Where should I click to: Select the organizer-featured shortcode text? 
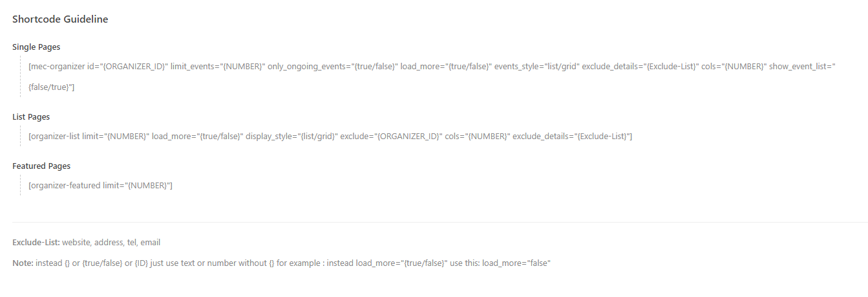[x=100, y=186]
